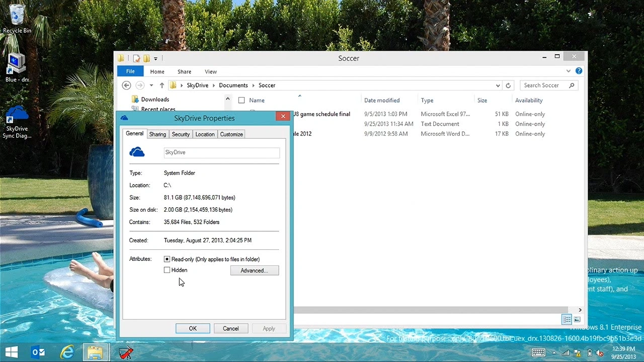Switch to the Security tab

pyautogui.click(x=181, y=134)
